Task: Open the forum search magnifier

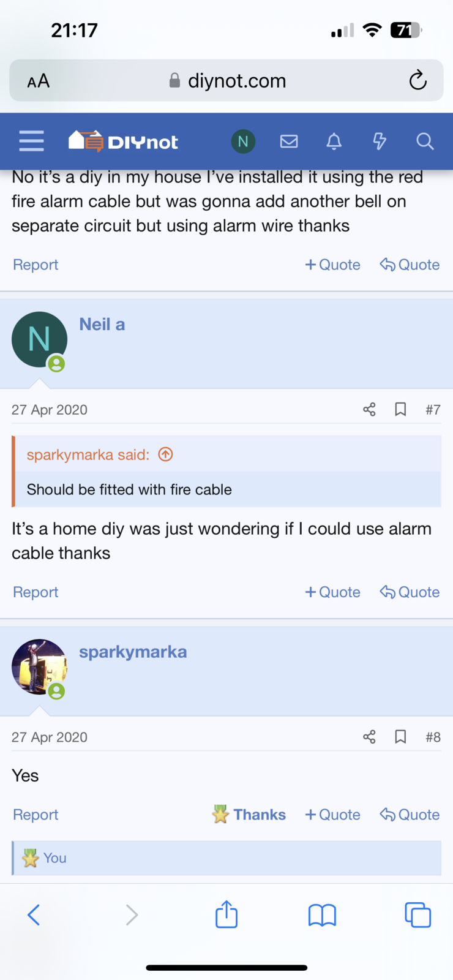Action: [x=425, y=141]
